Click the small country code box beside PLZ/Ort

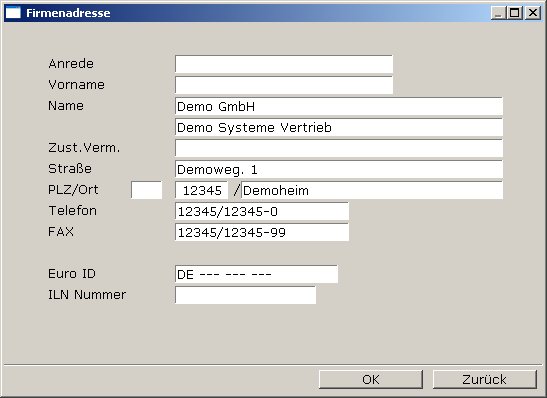[147, 190]
